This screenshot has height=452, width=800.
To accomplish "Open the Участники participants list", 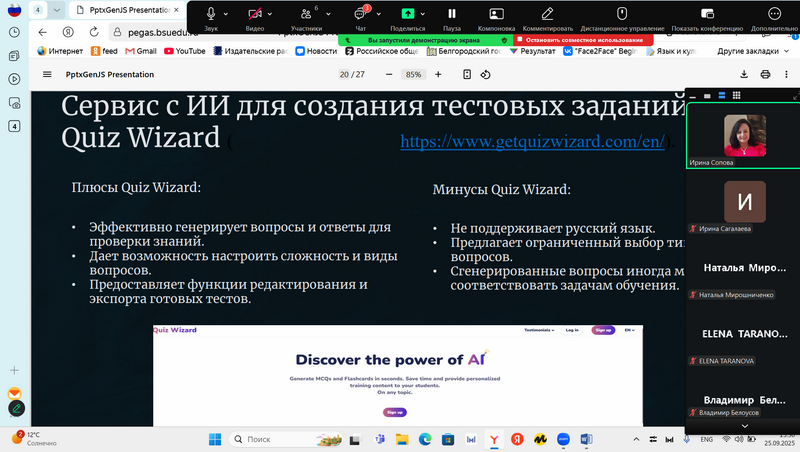I will pyautogui.click(x=306, y=14).
